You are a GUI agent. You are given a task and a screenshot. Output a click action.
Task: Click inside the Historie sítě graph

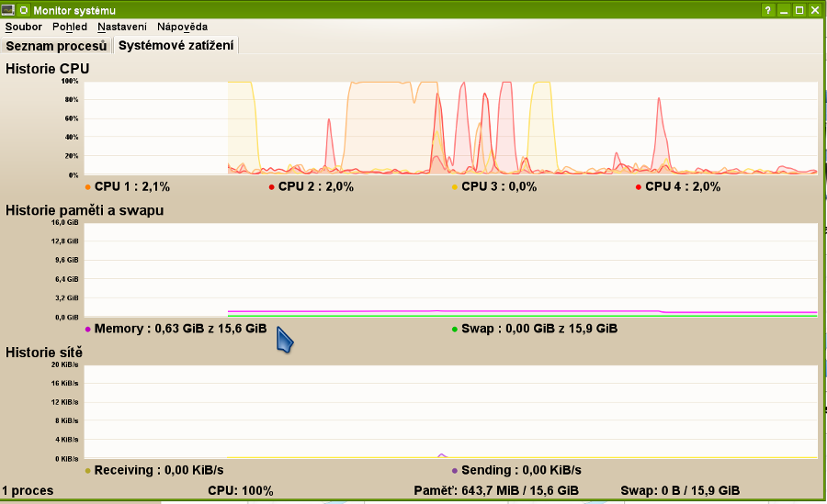450,411
